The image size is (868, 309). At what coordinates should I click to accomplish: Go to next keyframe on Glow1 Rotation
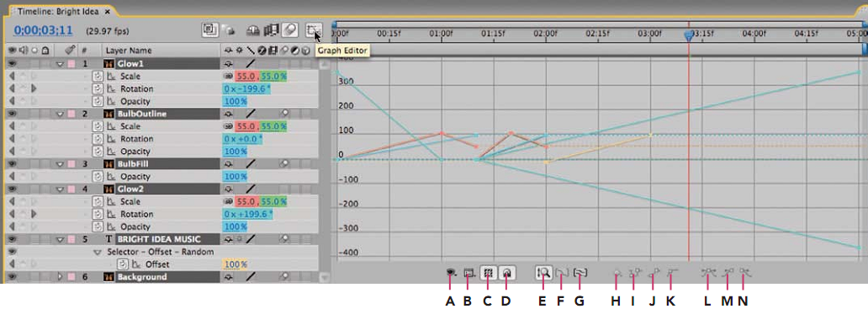pyautogui.click(x=34, y=88)
